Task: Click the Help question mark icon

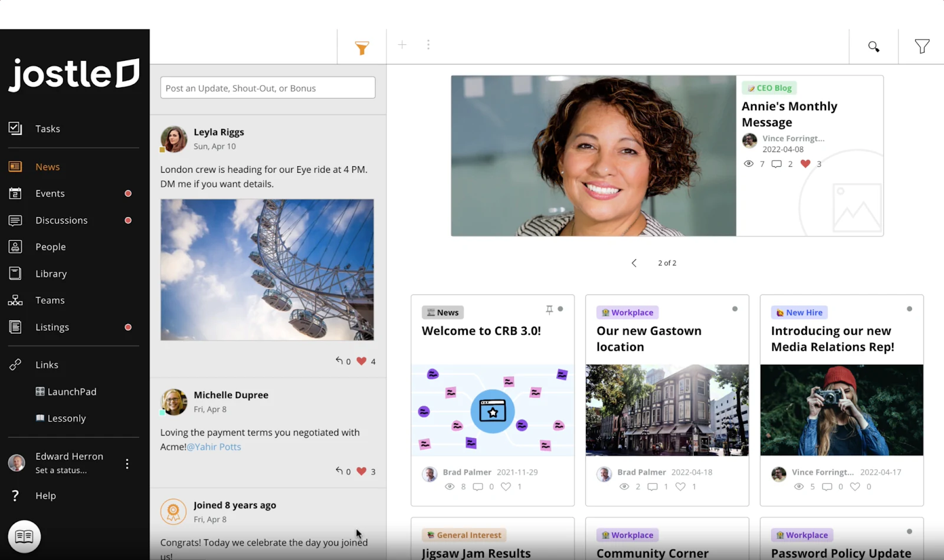Action: coord(15,496)
